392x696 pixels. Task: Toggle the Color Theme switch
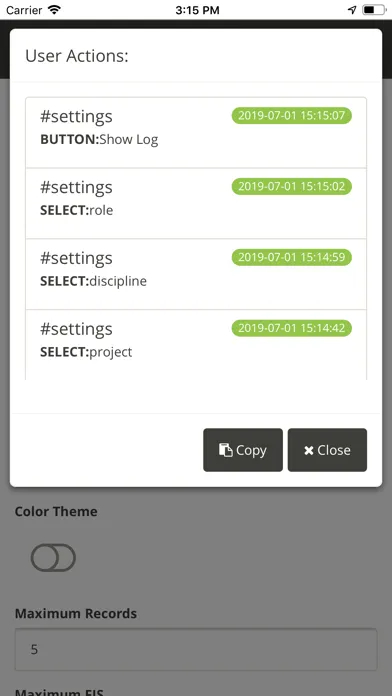point(53,557)
